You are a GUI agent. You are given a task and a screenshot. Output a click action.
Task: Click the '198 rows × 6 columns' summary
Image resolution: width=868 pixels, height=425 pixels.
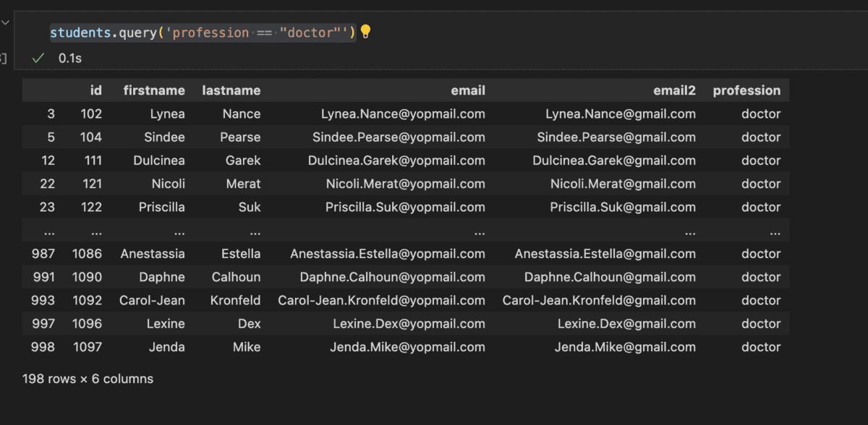pyautogui.click(x=88, y=378)
